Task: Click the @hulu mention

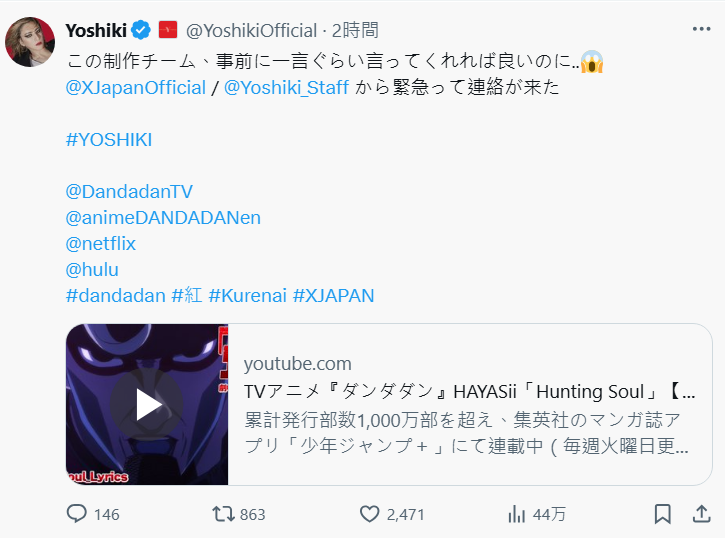Action: pos(92,269)
